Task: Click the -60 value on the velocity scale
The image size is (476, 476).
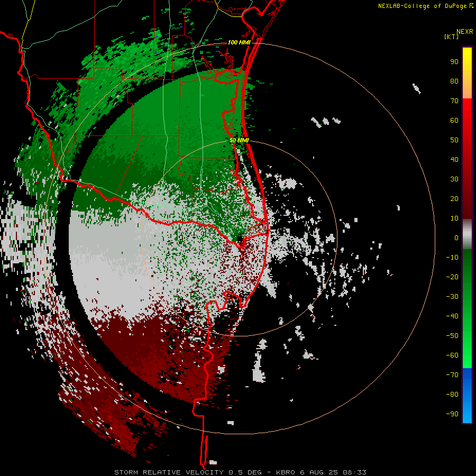Action: pyautogui.click(x=452, y=355)
